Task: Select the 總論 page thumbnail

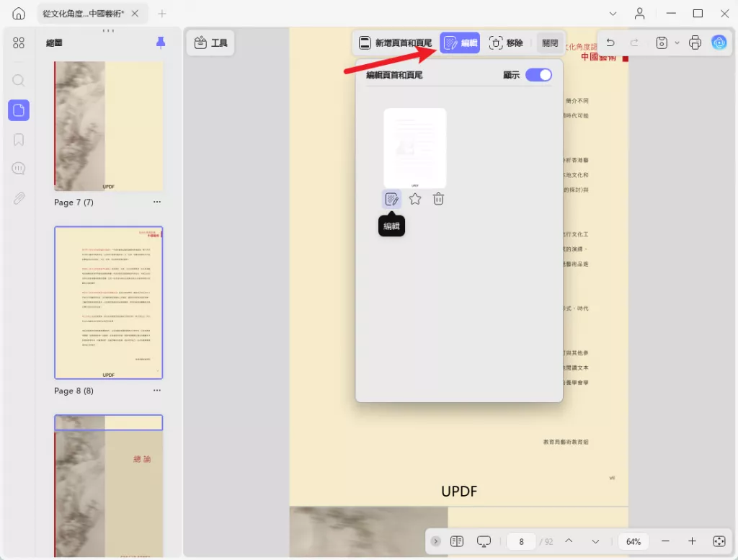Action: 108,486
